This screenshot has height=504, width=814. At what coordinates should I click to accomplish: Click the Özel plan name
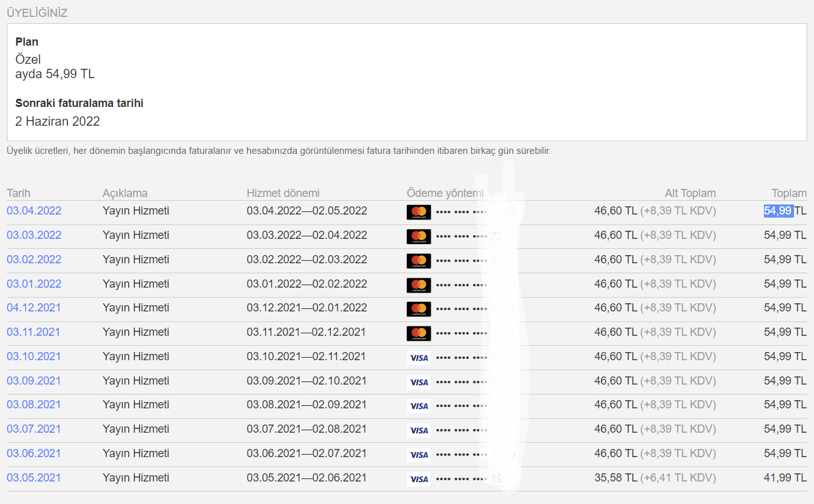[x=28, y=59]
